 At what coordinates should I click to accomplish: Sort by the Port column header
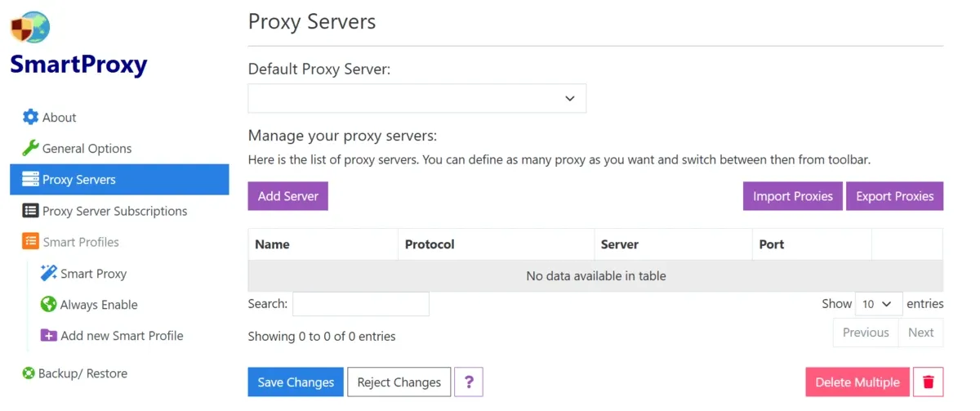(812, 244)
